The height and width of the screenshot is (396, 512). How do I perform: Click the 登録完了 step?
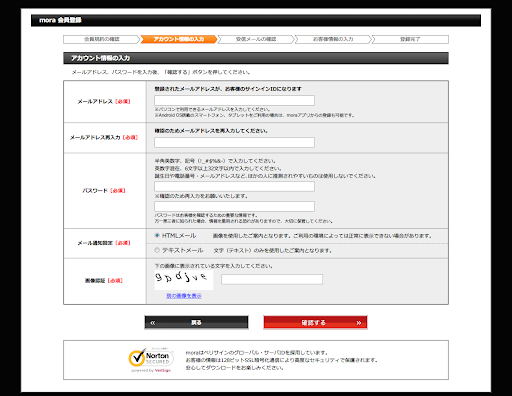410,39
